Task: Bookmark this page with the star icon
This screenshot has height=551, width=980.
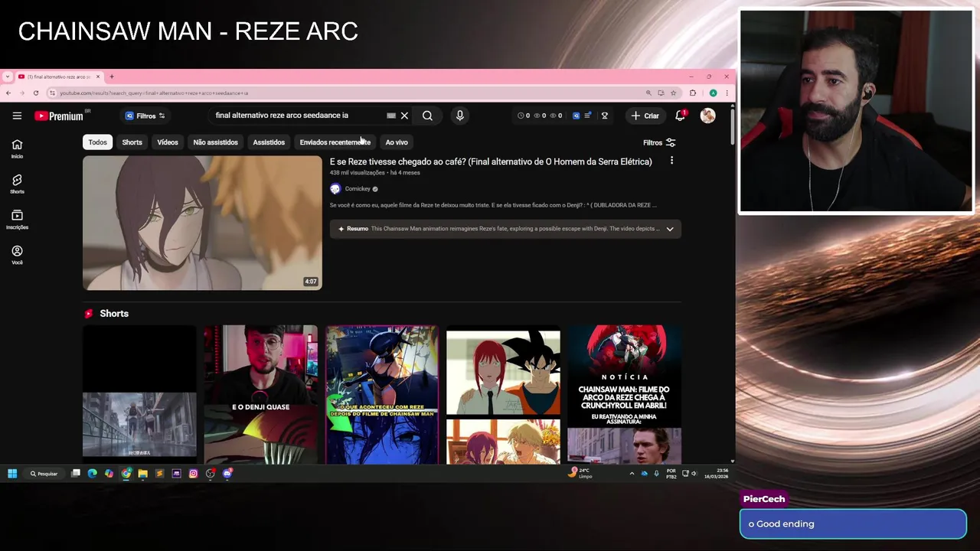Action: pyautogui.click(x=673, y=93)
